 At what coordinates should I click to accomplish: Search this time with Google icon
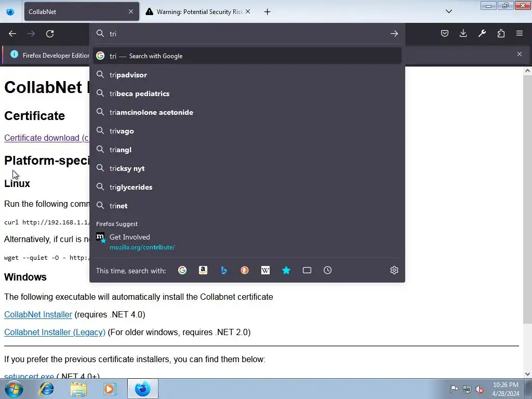pyautogui.click(x=182, y=270)
